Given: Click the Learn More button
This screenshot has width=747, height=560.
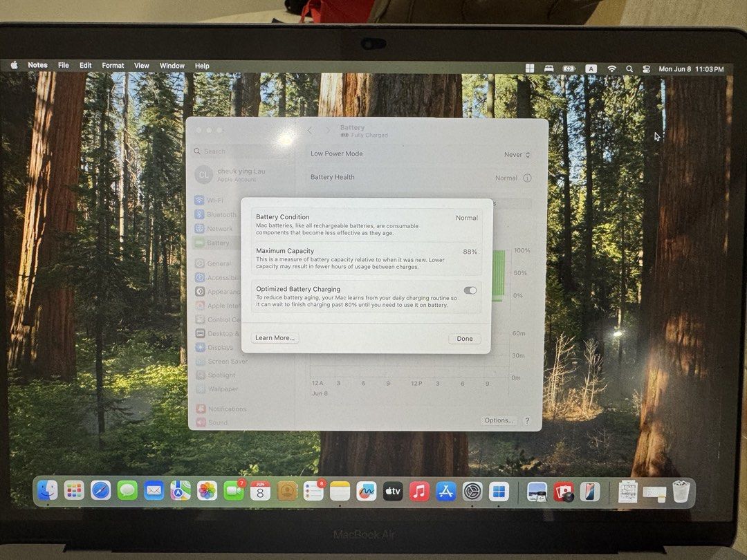Looking at the screenshot, I should (275, 337).
